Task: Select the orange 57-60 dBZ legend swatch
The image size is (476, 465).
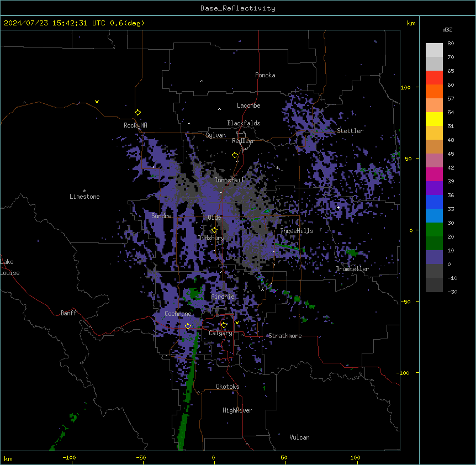Action: click(x=434, y=91)
